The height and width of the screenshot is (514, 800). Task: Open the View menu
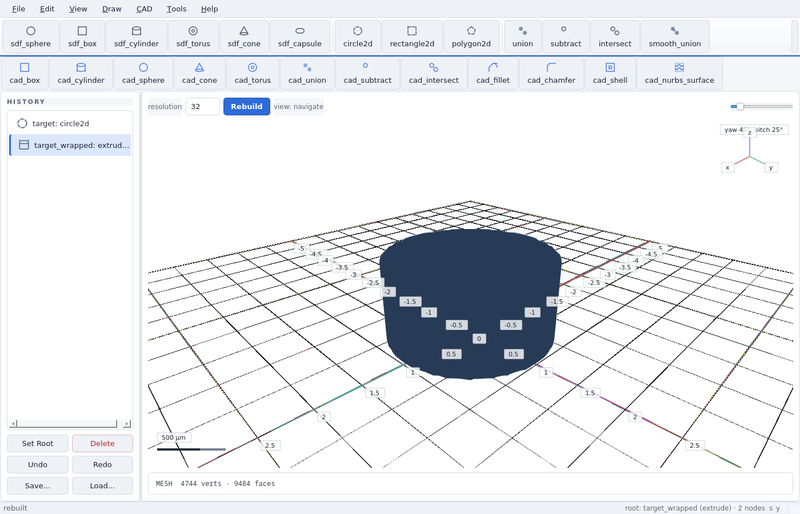coord(78,9)
